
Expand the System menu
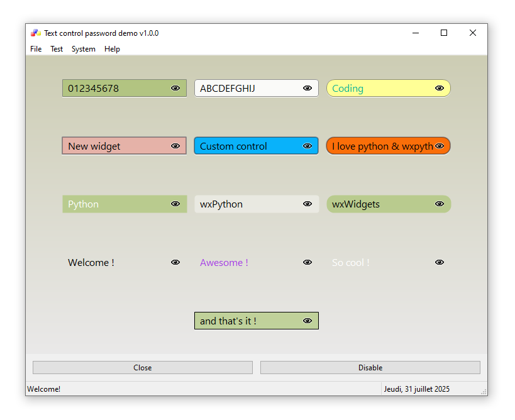click(84, 49)
